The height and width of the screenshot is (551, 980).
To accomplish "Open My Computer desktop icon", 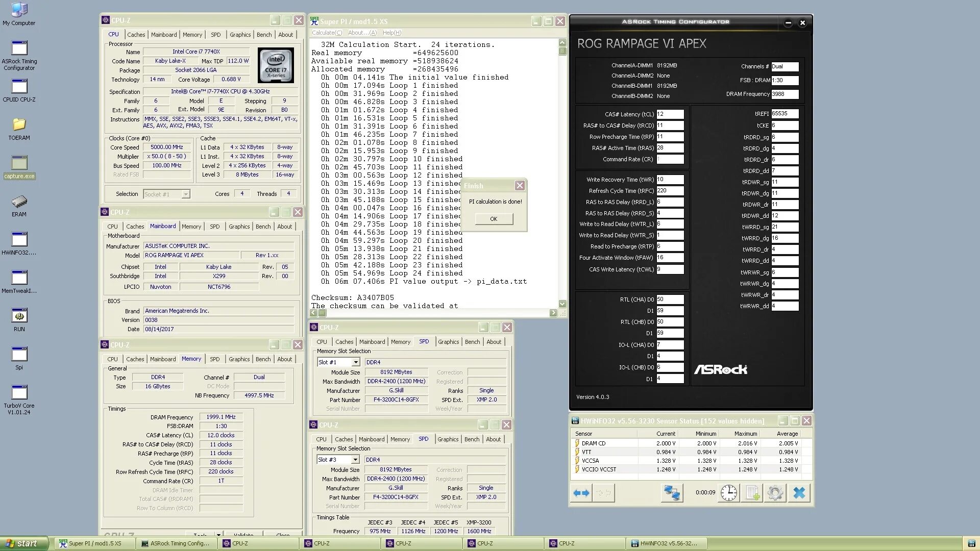I will (19, 14).
